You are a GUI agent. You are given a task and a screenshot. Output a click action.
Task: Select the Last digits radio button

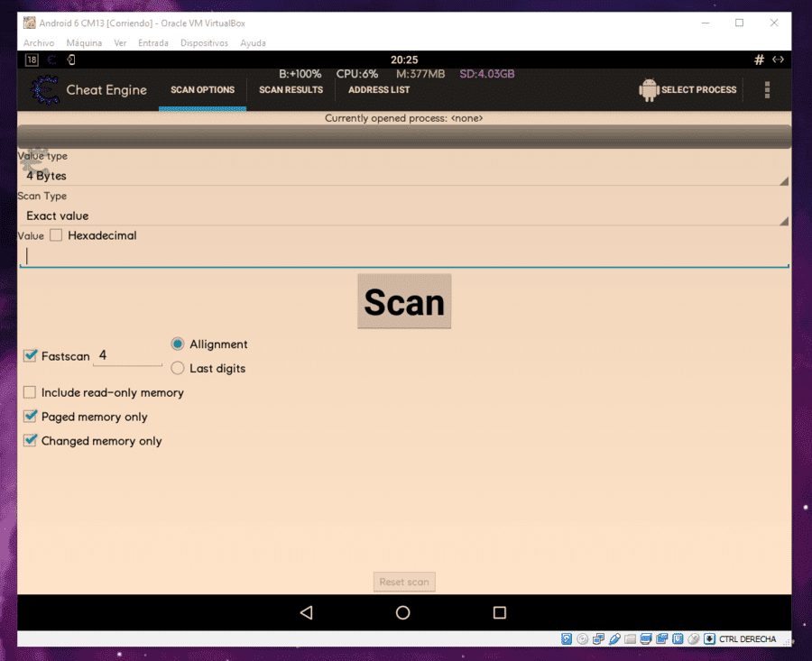coord(177,368)
